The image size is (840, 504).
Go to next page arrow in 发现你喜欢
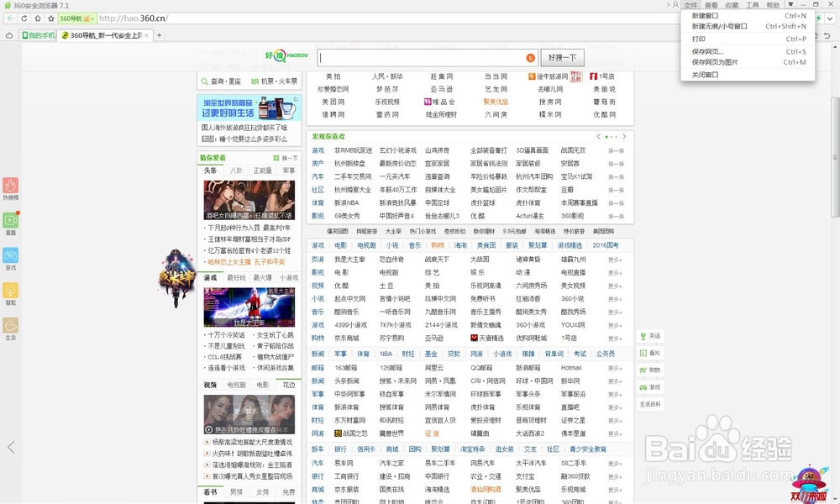pos(624,137)
